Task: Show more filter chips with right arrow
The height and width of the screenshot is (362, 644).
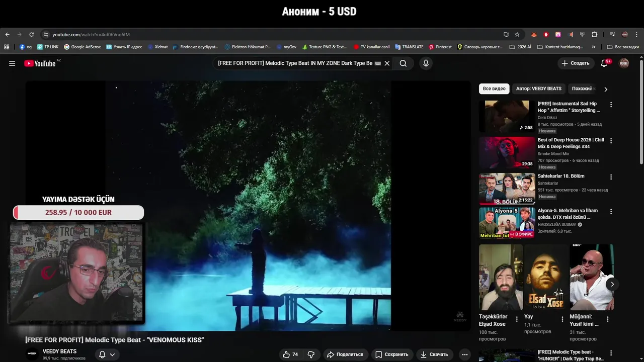Action: [606, 89]
